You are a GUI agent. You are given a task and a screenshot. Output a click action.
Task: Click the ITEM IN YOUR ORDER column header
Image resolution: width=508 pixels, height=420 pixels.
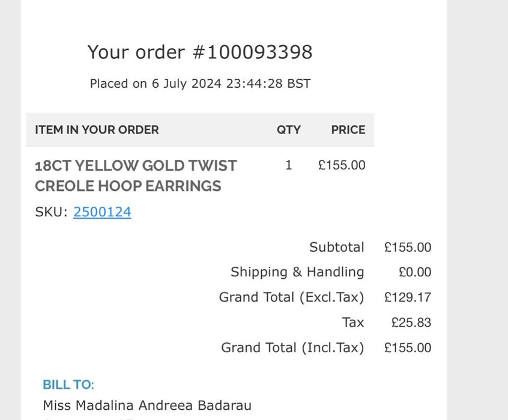tap(97, 130)
